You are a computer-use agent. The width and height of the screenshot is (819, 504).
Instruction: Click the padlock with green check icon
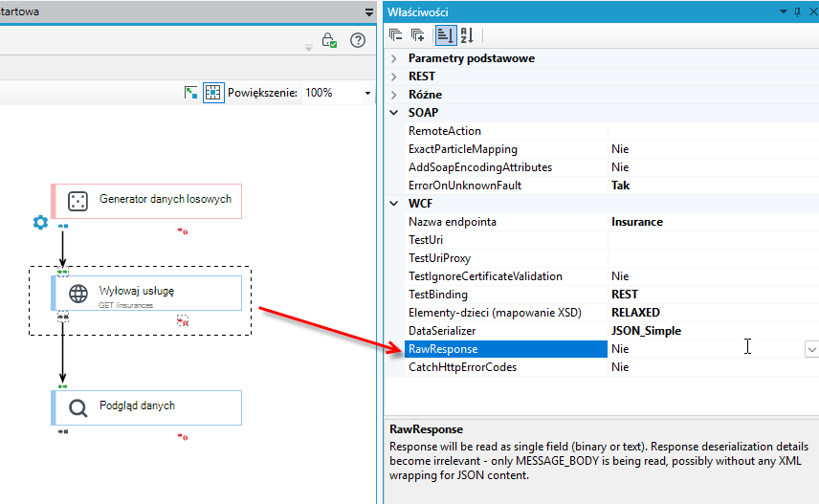pos(329,40)
